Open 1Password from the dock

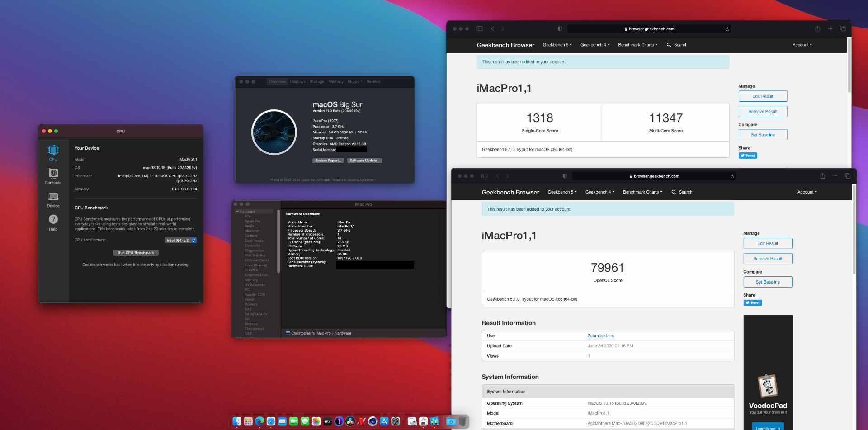pos(339,421)
